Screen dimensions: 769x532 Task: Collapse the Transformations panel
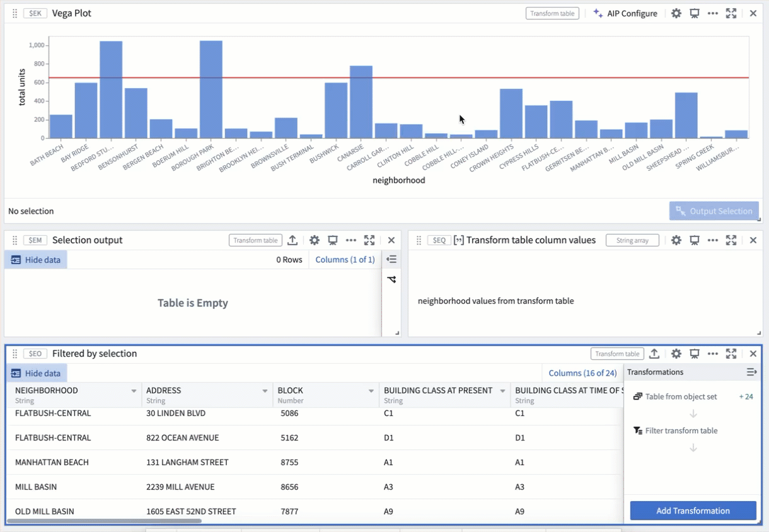coord(751,372)
